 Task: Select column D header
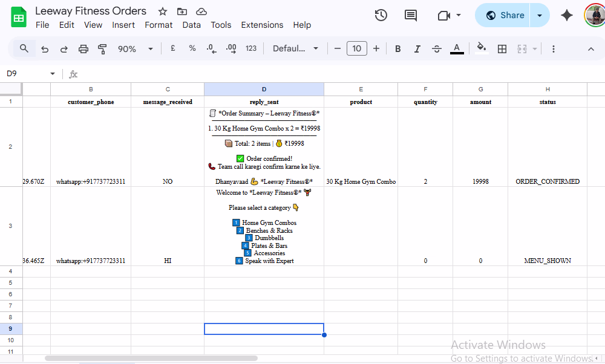pyautogui.click(x=264, y=89)
